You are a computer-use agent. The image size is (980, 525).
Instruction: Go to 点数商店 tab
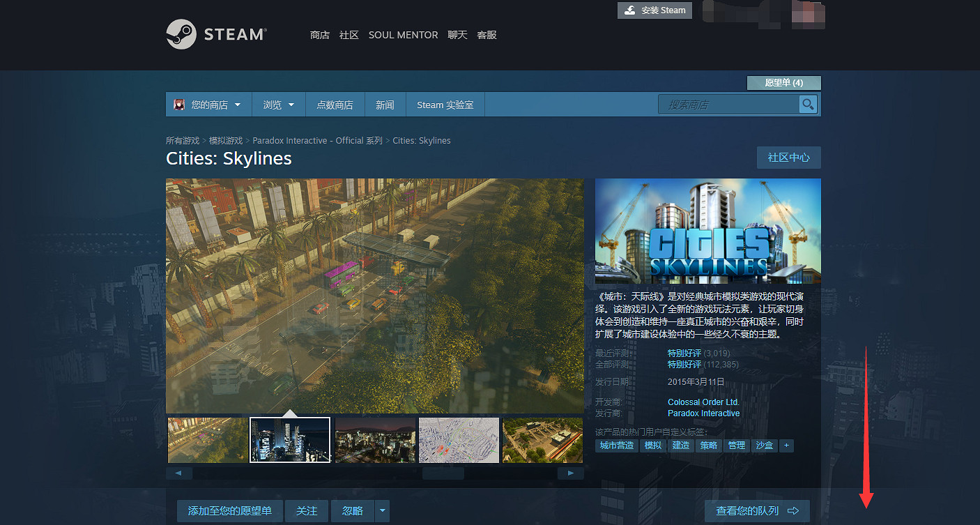coord(335,105)
